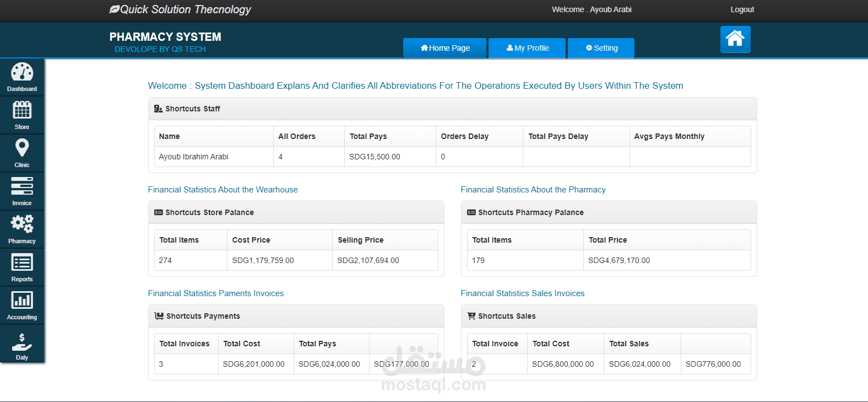Screen dimensions: 868x402
Task: Click the Total Invoices value 3
Action: point(161,364)
